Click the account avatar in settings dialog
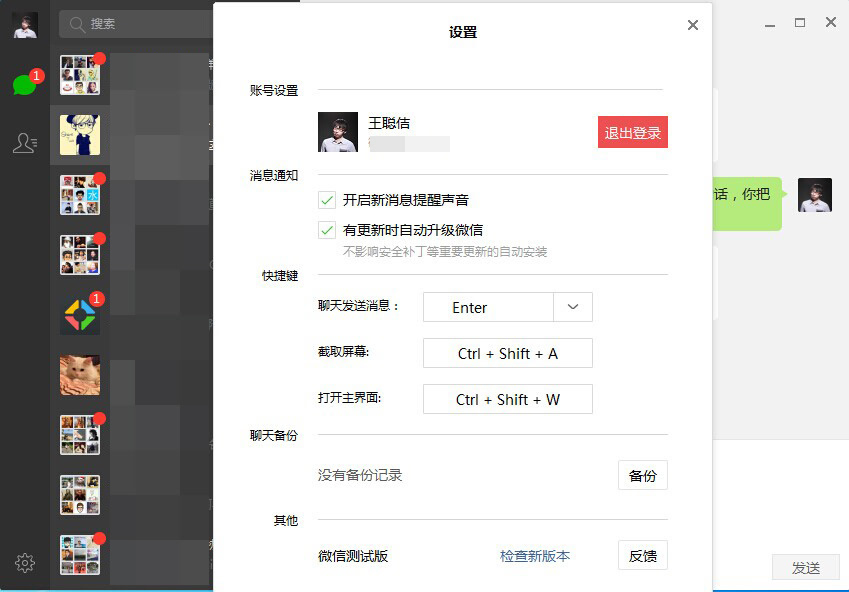Image resolution: width=849 pixels, height=592 pixels. (x=338, y=132)
